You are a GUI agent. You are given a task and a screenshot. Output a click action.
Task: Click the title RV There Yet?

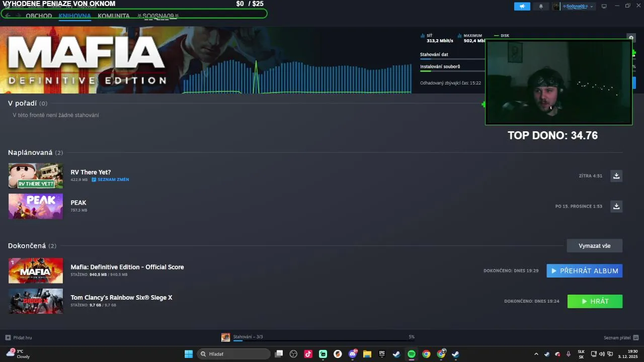[x=91, y=172]
